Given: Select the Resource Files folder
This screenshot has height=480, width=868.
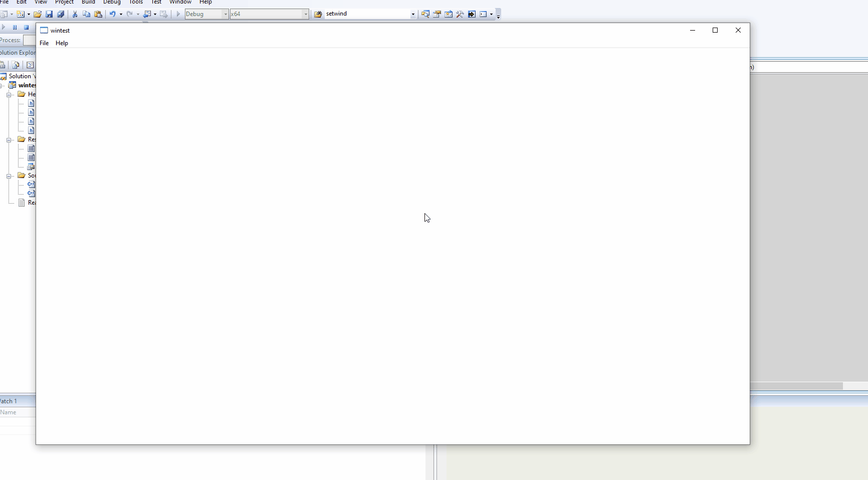Looking at the screenshot, I should [27, 139].
